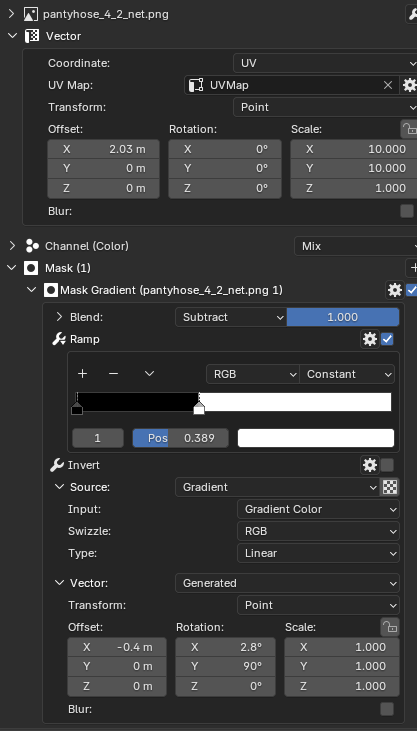The image size is (417, 731).
Task: Toggle the lower mask Scale lock icon
Action: tap(390, 627)
